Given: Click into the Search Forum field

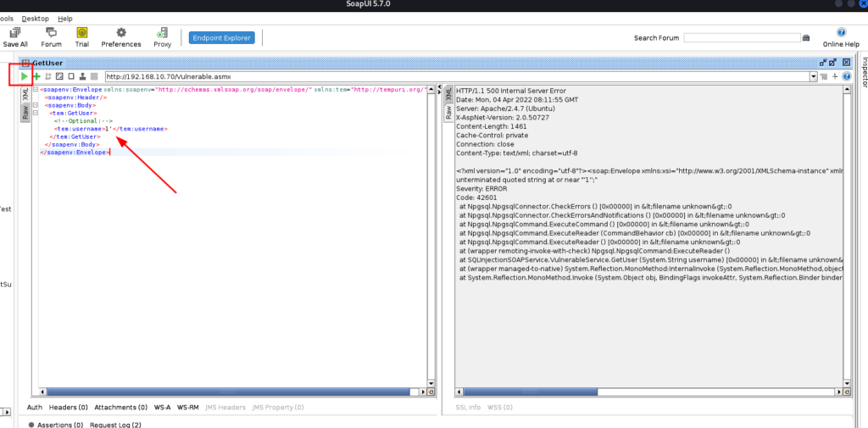Looking at the screenshot, I should (x=742, y=37).
